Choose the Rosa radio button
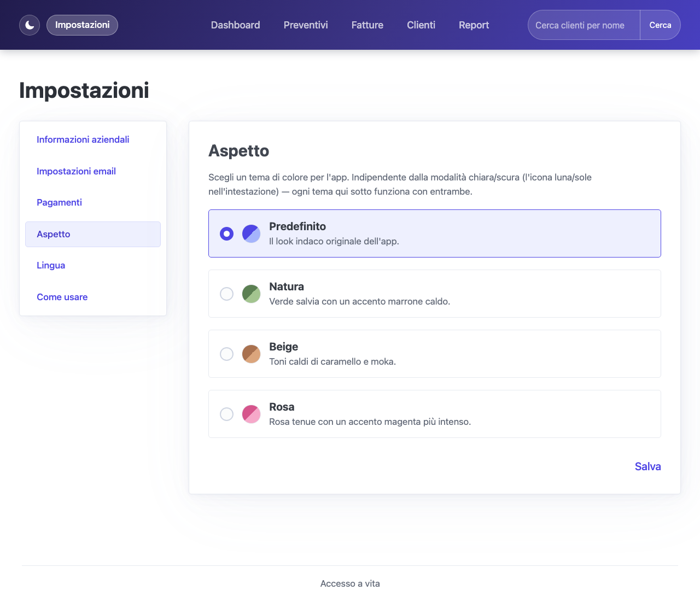The width and height of the screenshot is (700, 602). (x=226, y=414)
